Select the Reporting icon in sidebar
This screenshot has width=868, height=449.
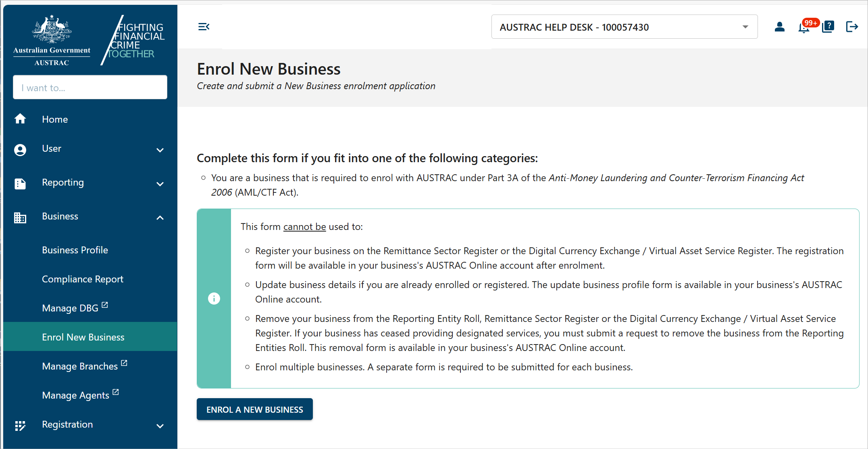pos(20,184)
